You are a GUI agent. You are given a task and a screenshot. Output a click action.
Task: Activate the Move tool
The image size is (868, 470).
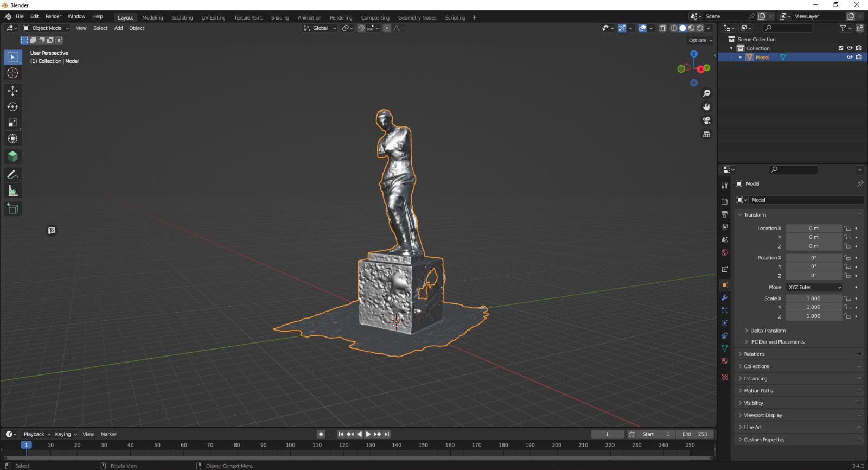13,91
